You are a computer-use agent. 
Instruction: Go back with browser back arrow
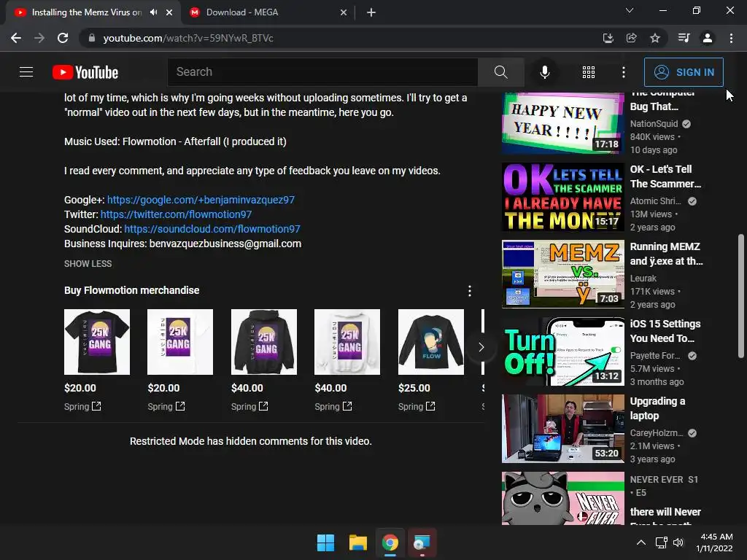[x=16, y=38]
